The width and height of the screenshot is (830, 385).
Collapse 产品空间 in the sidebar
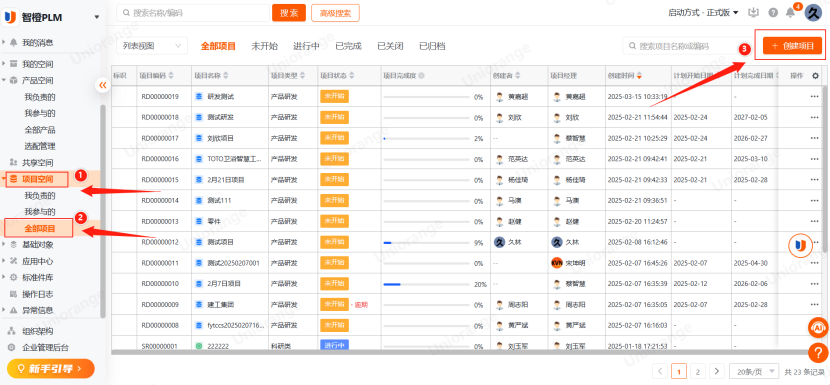pyautogui.click(x=4, y=80)
